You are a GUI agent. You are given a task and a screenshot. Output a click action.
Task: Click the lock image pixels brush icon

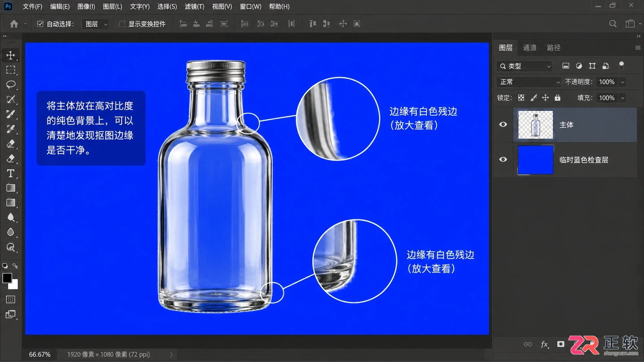pos(534,98)
